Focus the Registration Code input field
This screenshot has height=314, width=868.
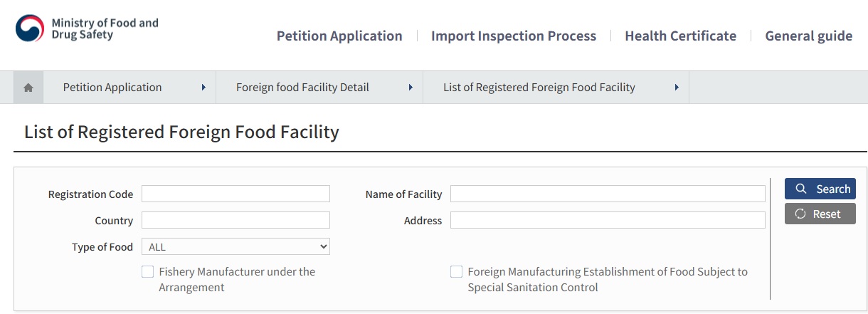click(x=235, y=194)
